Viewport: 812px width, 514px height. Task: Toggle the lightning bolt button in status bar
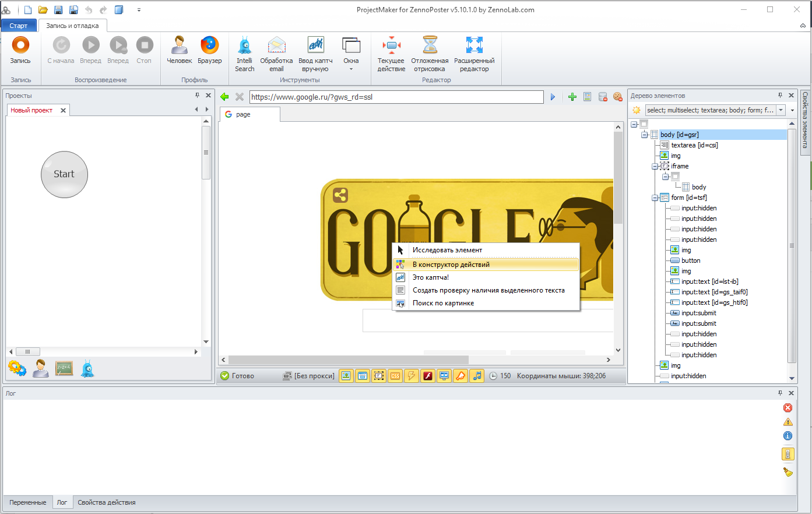412,376
